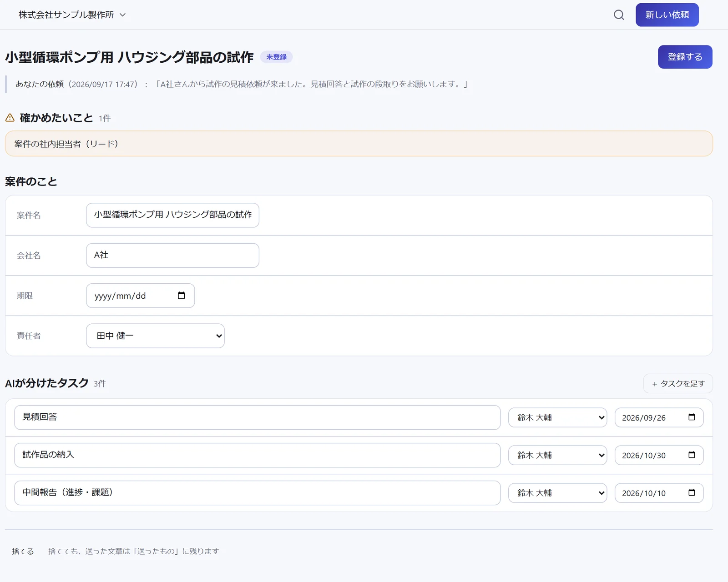Open the 責任者 dropdown showing 田中 健一
The image size is (728, 582).
(155, 336)
